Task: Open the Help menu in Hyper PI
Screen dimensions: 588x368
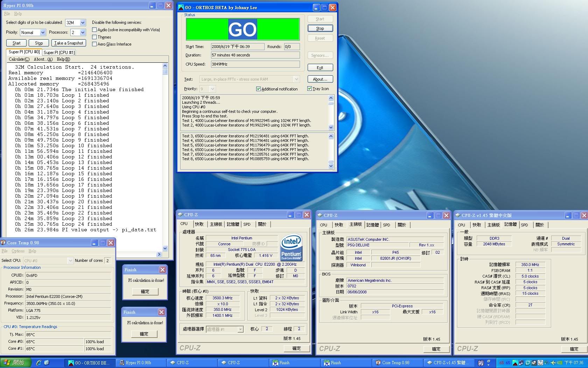Action: click(18, 14)
